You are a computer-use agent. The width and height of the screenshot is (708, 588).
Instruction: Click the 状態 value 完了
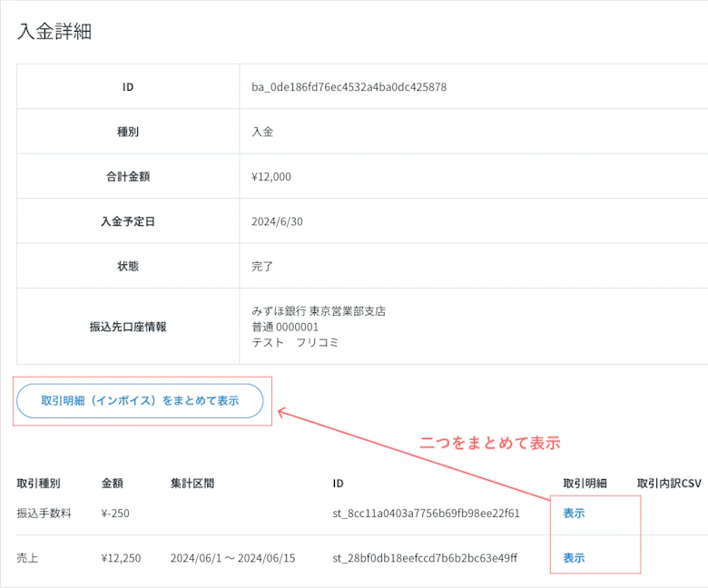(x=262, y=267)
